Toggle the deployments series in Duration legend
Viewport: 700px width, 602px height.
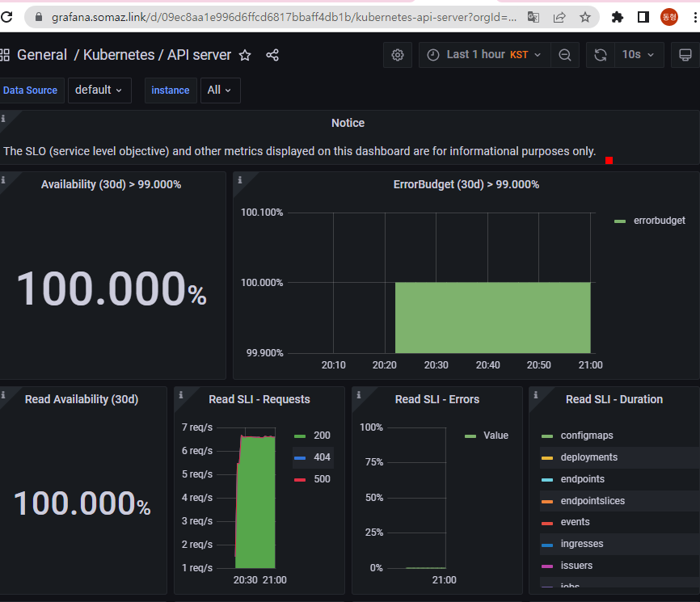tap(588, 457)
